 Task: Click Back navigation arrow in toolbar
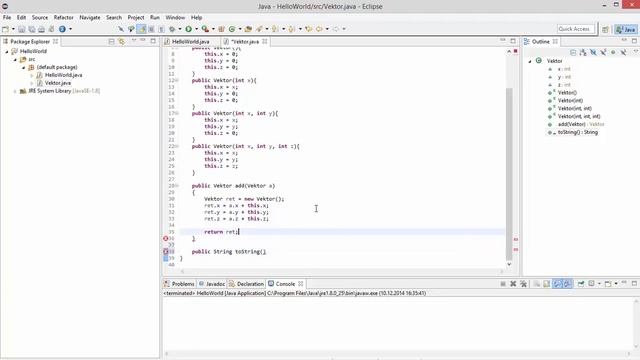click(x=318, y=29)
